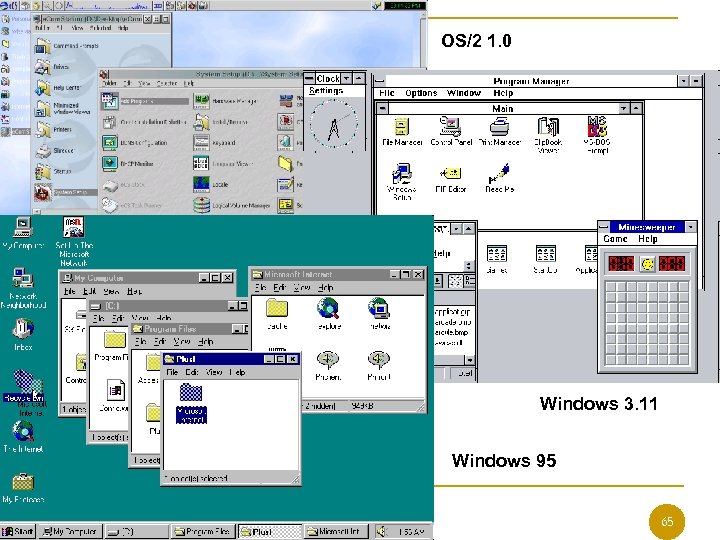The width and height of the screenshot is (720, 540).
Task: Click volume speaker icon in Windows 95 tray
Action: [382, 531]
